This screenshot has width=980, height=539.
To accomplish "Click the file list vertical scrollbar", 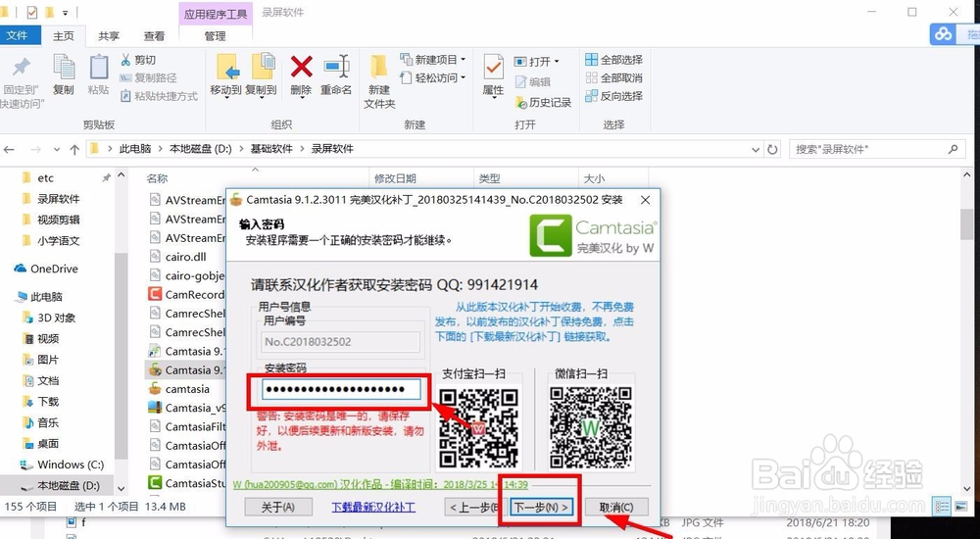I will pos(966,225).
